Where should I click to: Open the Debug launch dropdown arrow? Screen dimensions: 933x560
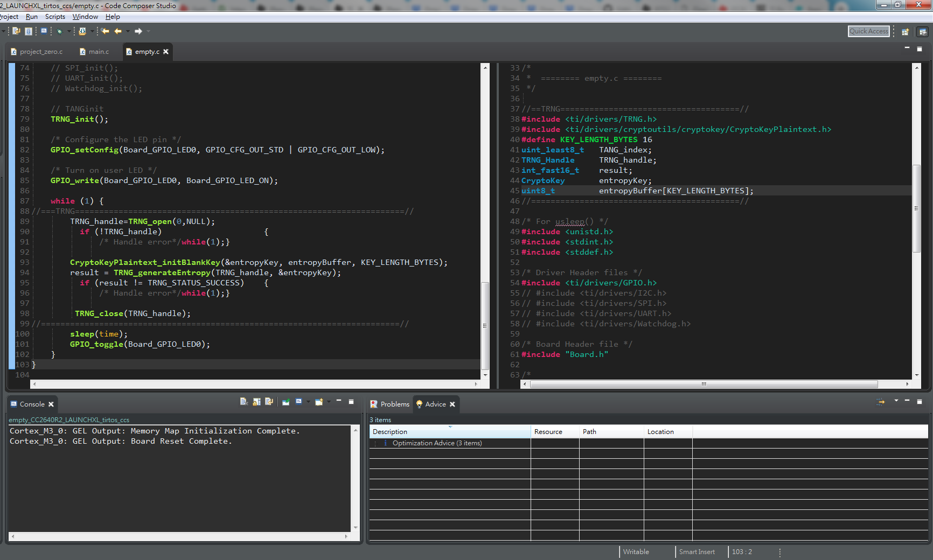coord(68,31)
